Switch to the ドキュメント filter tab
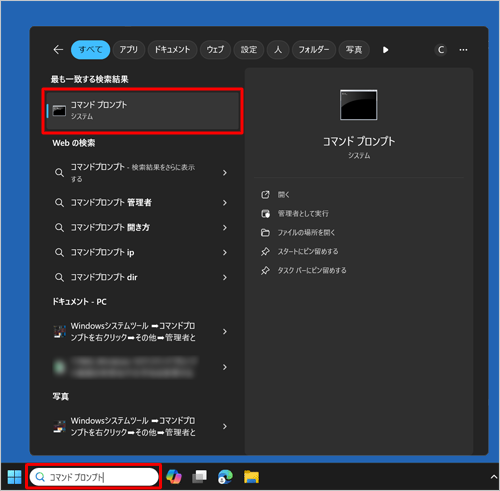Screen dimensions: 500x491 [x=172, y=50]
